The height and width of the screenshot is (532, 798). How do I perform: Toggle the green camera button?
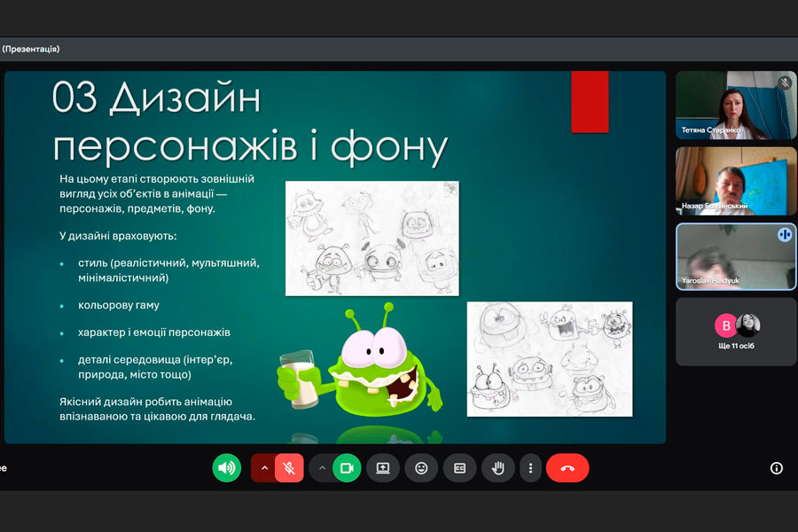[x=347, y=468]
